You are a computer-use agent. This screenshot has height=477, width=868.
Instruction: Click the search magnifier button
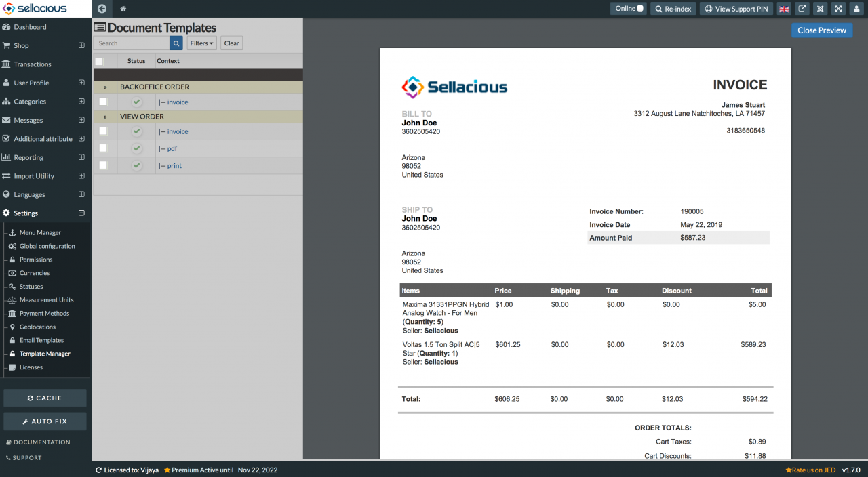[x=176, y=43]
